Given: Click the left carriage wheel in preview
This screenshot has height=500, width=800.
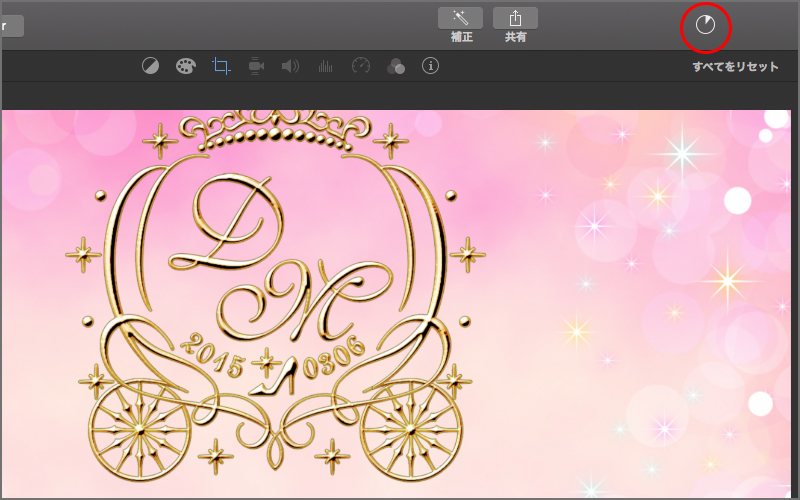Looking at the screenshot, I should click(139, 428).
